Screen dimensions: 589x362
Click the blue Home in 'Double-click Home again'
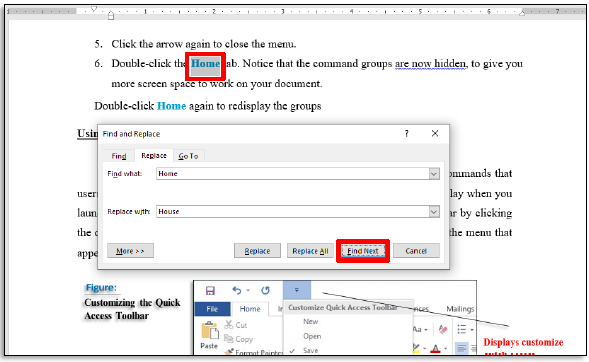pyautogui.click(x=171, y=106)
